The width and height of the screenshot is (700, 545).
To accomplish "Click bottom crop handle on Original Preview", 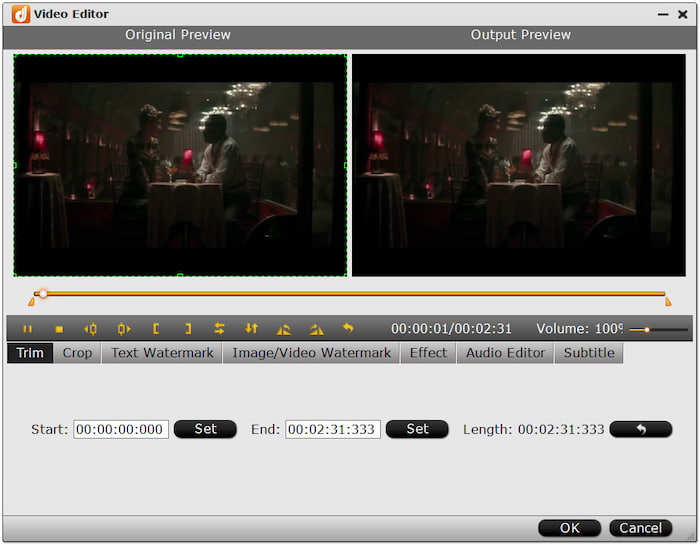I will [x=180, y=275].
